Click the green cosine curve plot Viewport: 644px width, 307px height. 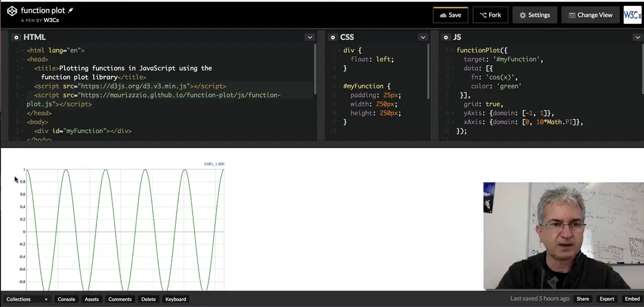(x=125, y=230)
